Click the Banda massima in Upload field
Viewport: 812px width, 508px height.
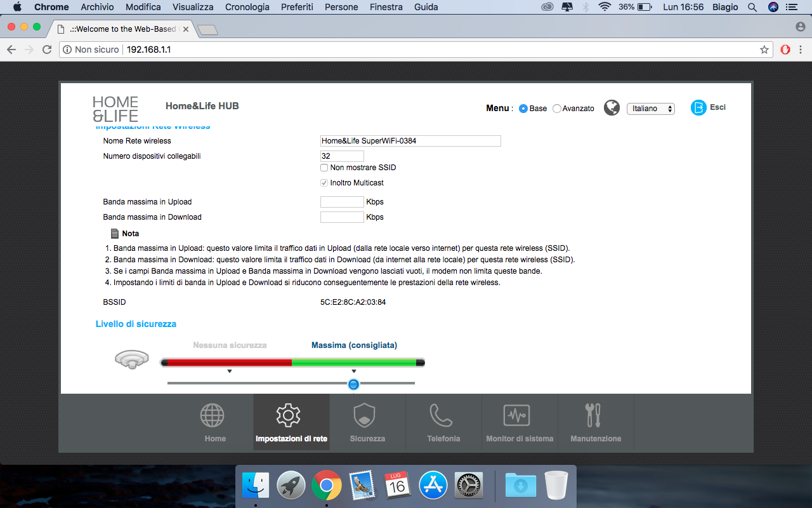point(342,202)
